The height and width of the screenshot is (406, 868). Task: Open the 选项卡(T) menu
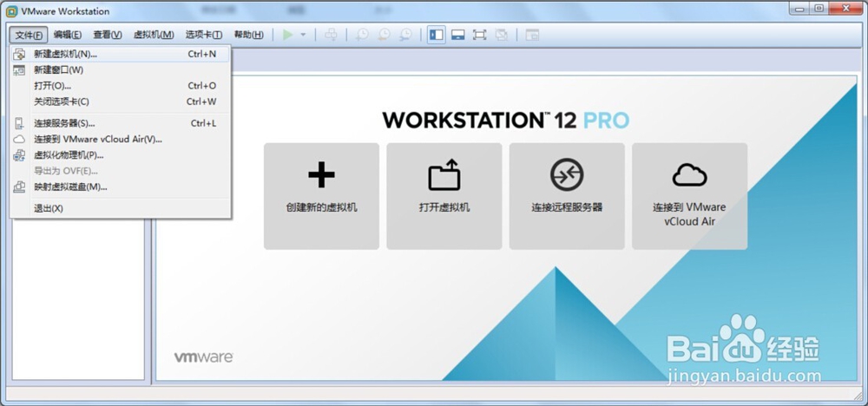pyautogui.click(x=204, y=35)
